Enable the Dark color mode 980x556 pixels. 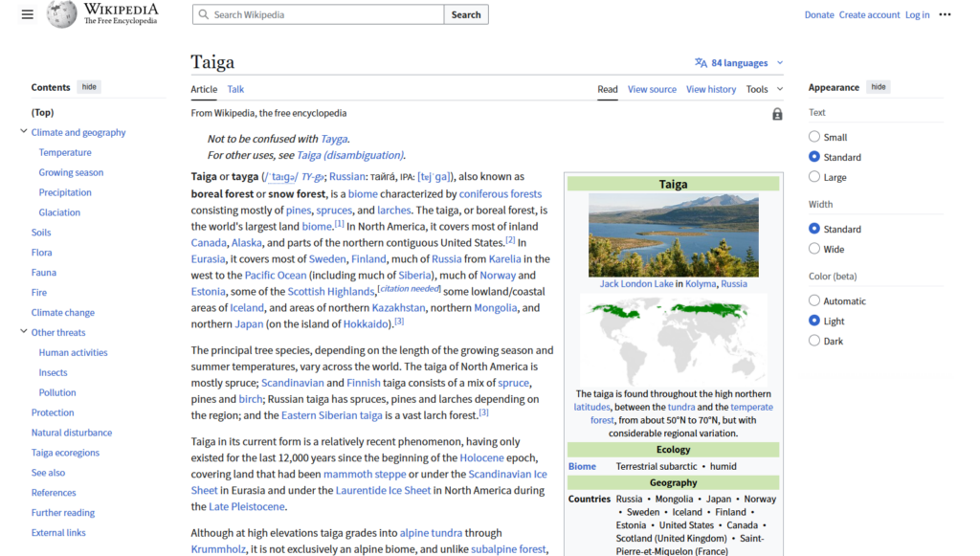click(814, 341)
